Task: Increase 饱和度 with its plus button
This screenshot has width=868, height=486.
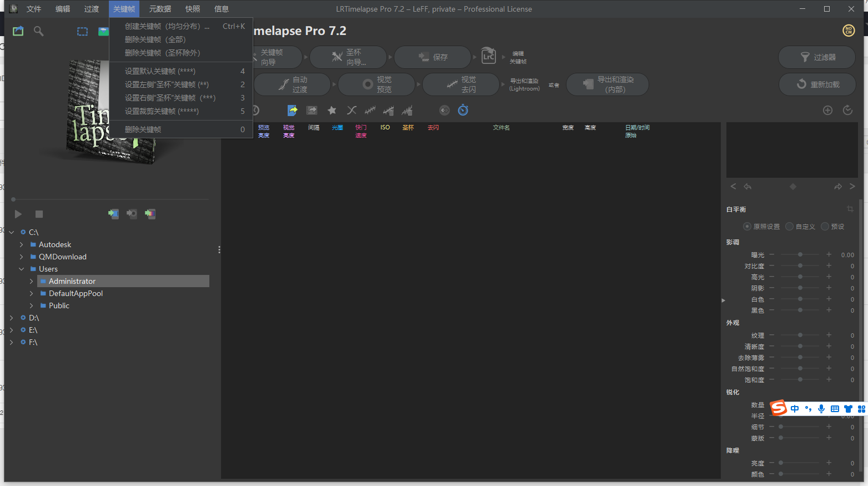Action: click(x=829, y=379)
